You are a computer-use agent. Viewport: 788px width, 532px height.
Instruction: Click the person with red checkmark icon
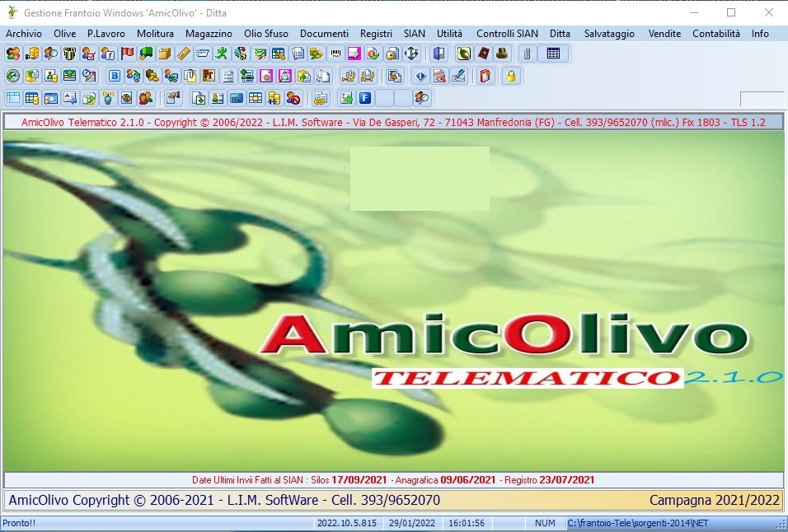[89, 54]
